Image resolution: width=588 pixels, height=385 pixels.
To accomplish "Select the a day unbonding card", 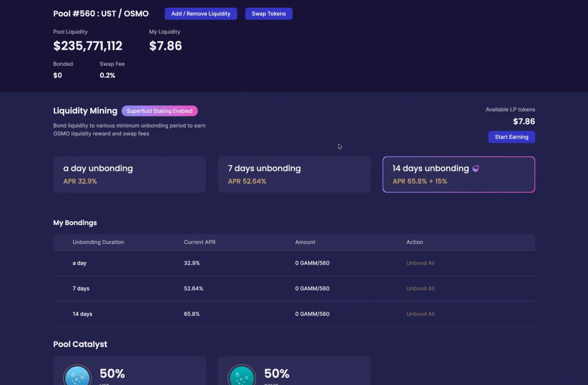I will click(x=129, y=174).
